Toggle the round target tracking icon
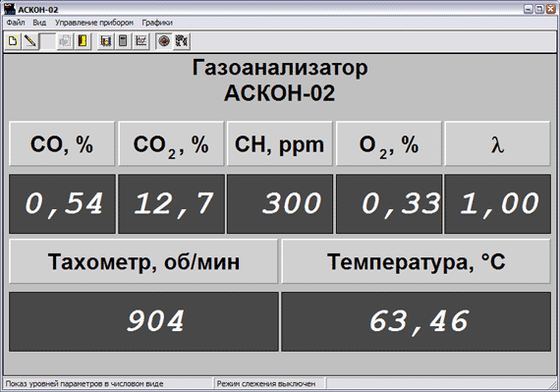 (164, 41)
